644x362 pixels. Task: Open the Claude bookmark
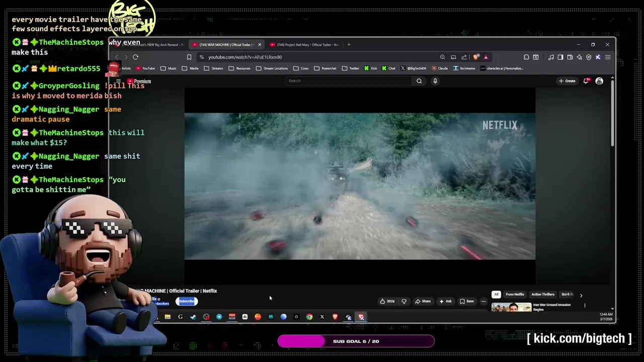pos(439,68)
